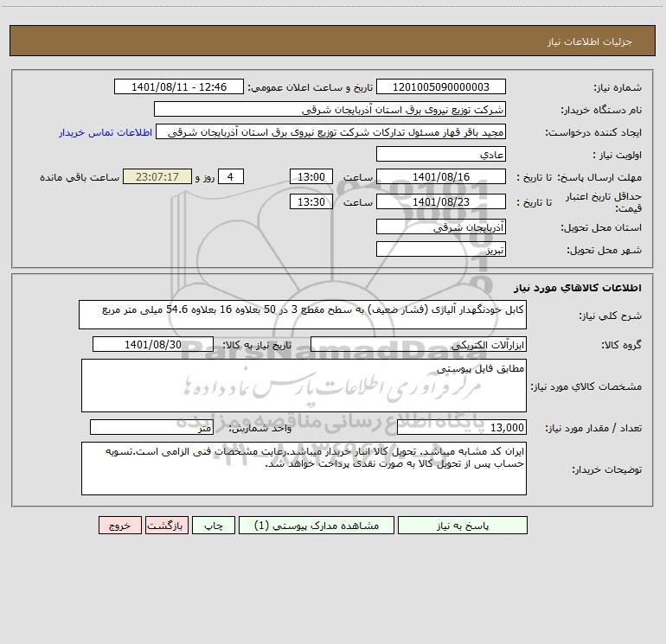The height and width of the screenshot is (644, 666).
Task: Click the label نام دستگاه خریدار
Action: coord(601,111)
